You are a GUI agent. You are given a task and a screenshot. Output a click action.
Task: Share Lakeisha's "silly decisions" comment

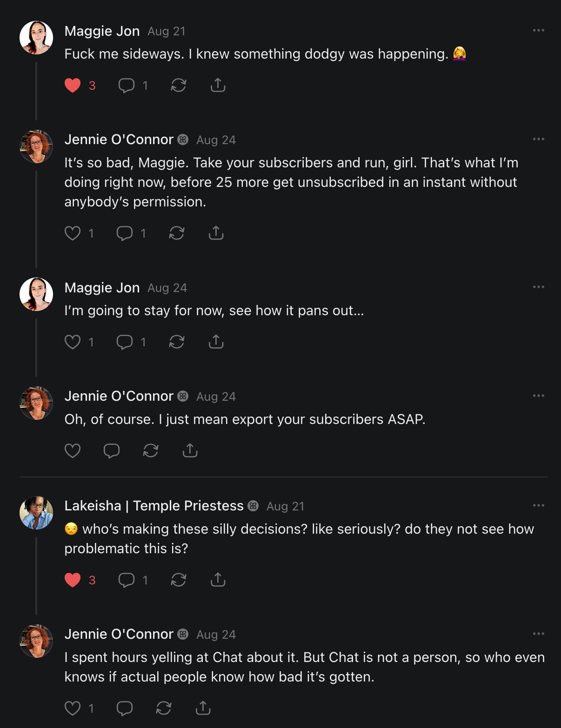218,580
